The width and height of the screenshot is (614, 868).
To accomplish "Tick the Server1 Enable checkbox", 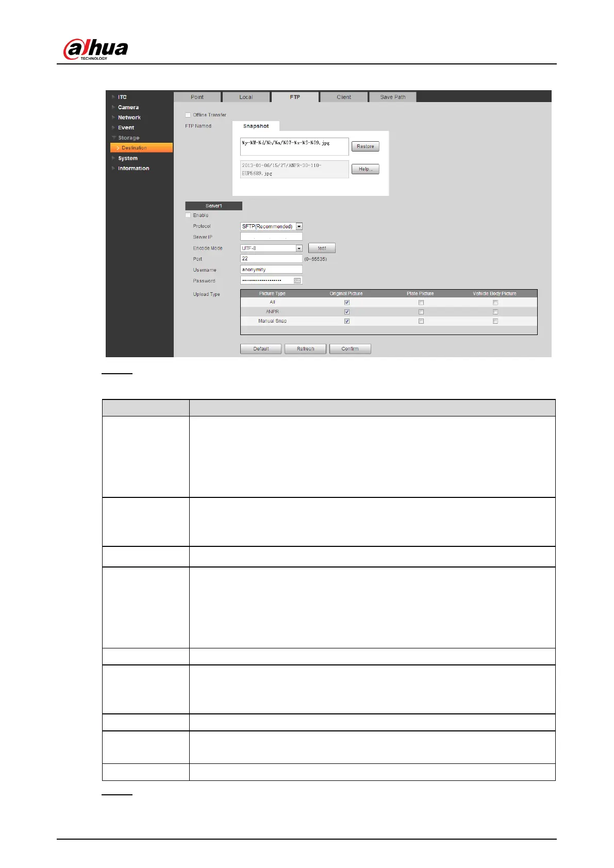I will (188, 215).
